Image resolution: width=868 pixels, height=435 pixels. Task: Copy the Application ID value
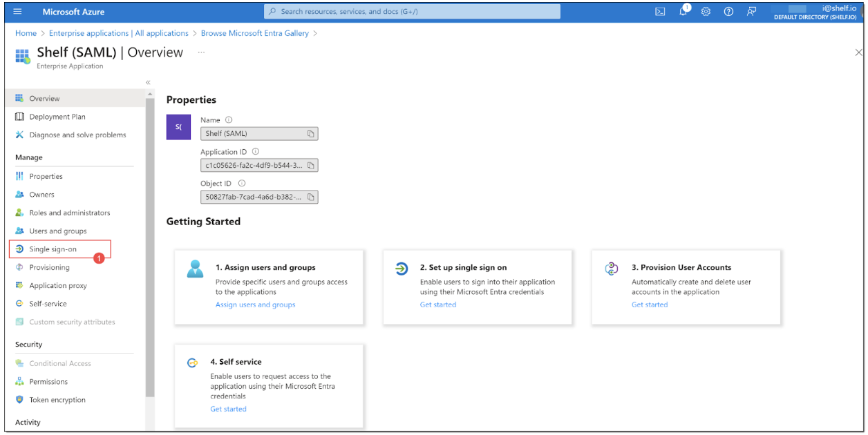tap(311, 166)
